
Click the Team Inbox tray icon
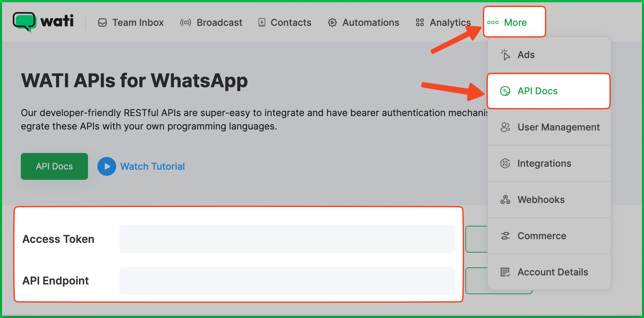point(102,22)
